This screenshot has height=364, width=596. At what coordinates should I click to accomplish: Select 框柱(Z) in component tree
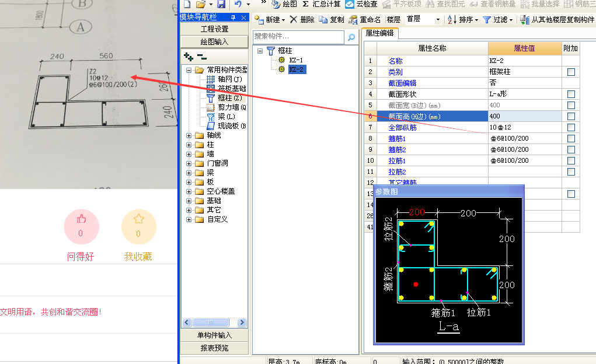coord(225,97)
